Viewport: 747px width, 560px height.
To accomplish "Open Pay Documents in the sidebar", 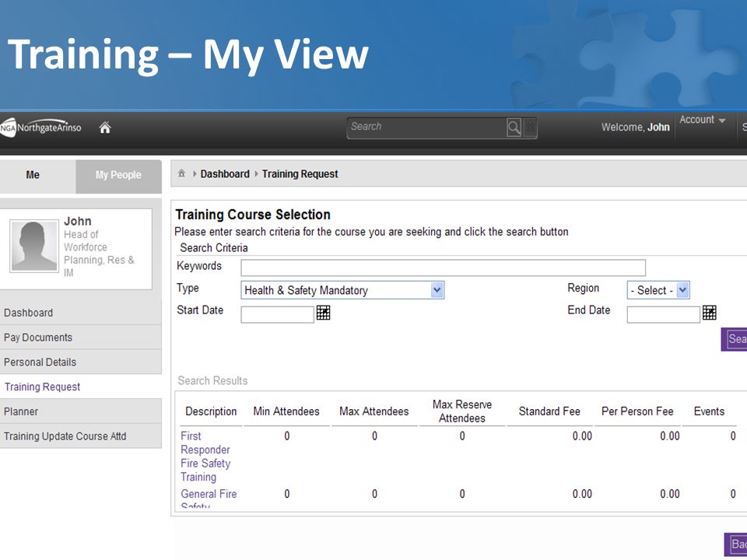I will tap(80, 338).
